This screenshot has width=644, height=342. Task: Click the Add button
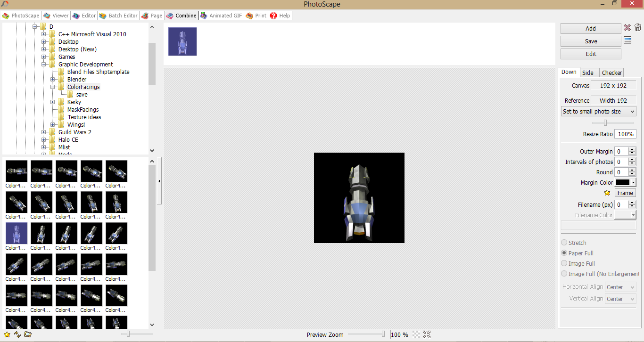591,28
